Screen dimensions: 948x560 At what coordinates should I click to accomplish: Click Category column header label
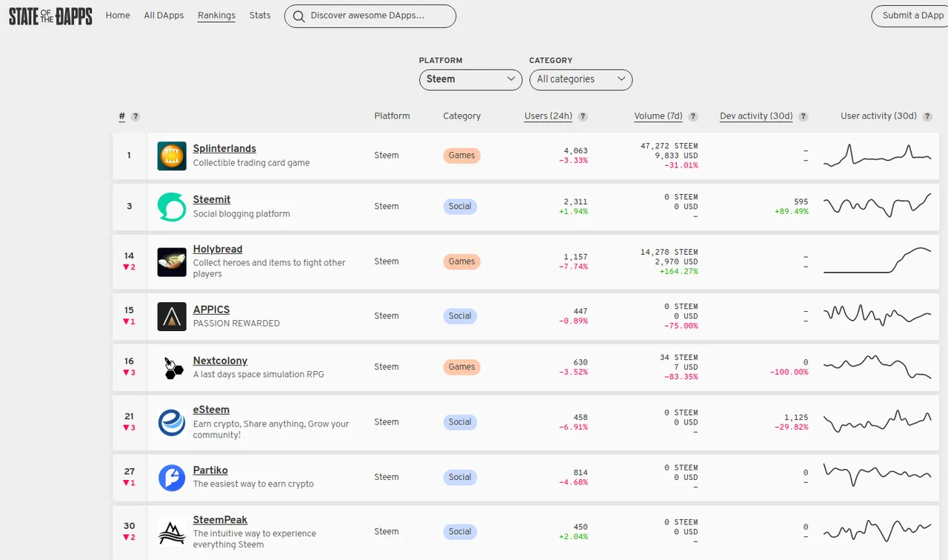tap(462, 116)
